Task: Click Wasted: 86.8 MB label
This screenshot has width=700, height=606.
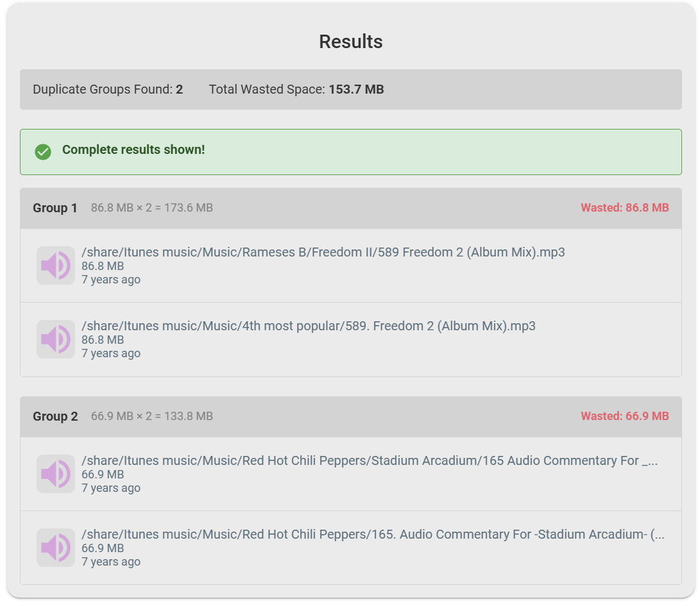Action: tap(624, 208)
